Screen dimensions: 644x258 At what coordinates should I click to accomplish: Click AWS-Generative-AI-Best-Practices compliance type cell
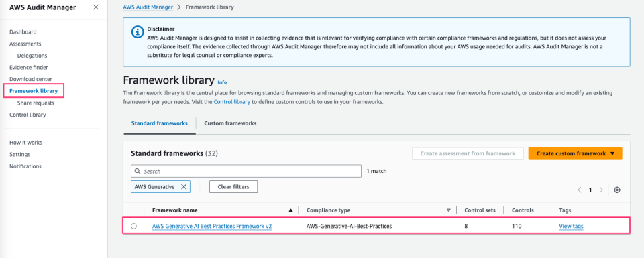click(349, 226)
